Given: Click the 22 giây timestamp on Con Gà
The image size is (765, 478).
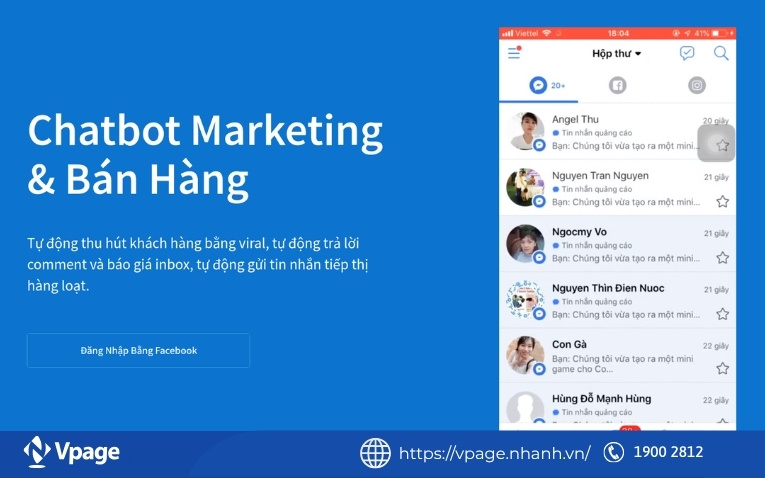Looking at the screenshot, I should (716, 346).
